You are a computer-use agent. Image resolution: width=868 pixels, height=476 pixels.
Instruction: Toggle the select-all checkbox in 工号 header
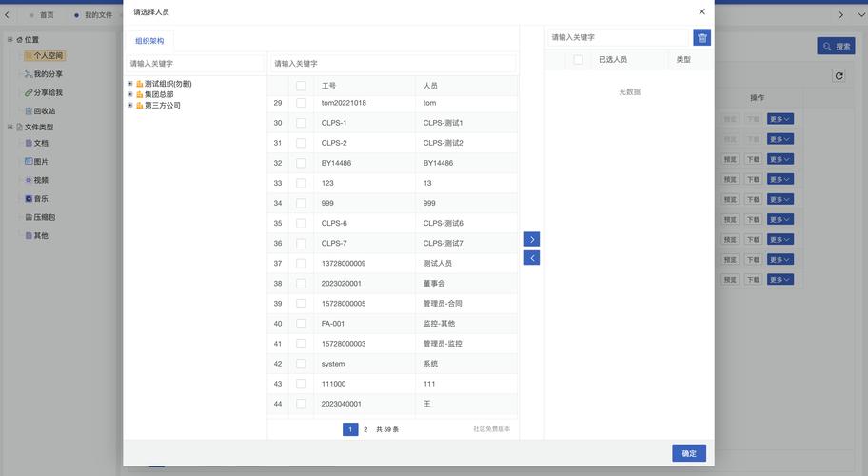[301, 86]
